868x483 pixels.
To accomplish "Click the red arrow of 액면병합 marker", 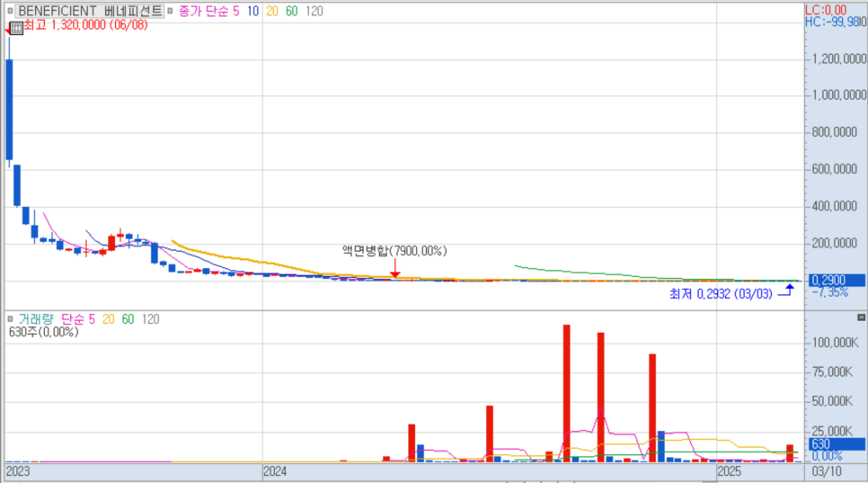I will pos(394,268).
